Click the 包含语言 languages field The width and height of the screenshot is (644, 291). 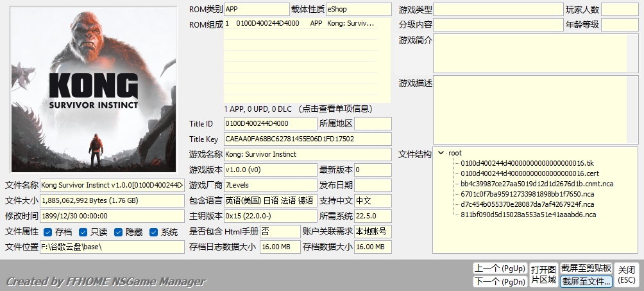point(271,200)
